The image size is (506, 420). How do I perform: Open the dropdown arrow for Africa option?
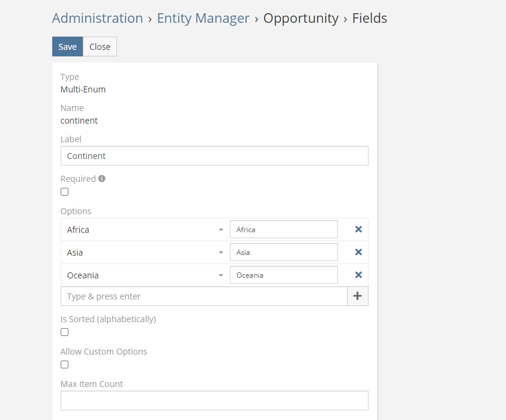tap(220, 230)
